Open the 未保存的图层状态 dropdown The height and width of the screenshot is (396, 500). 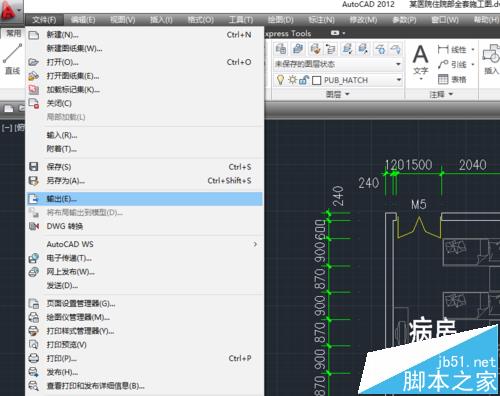point(338,64)
